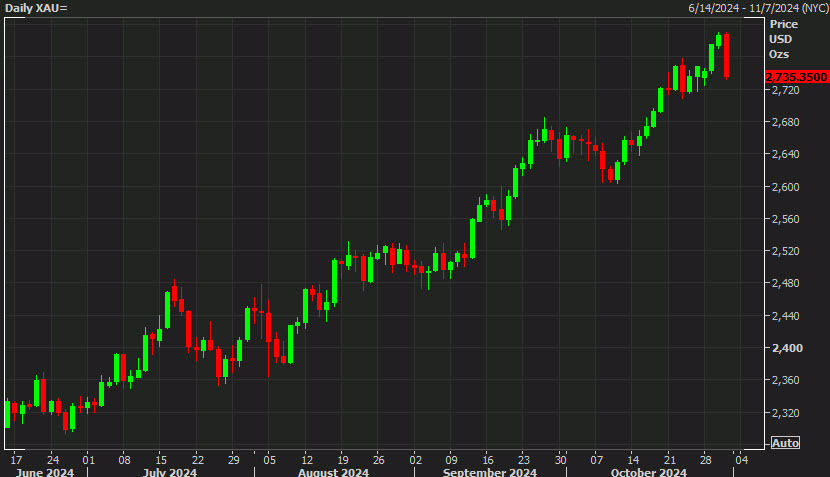Click the 19 date tick in August
This screenshot has width=830, height=477.
click(x=342, y=460)
